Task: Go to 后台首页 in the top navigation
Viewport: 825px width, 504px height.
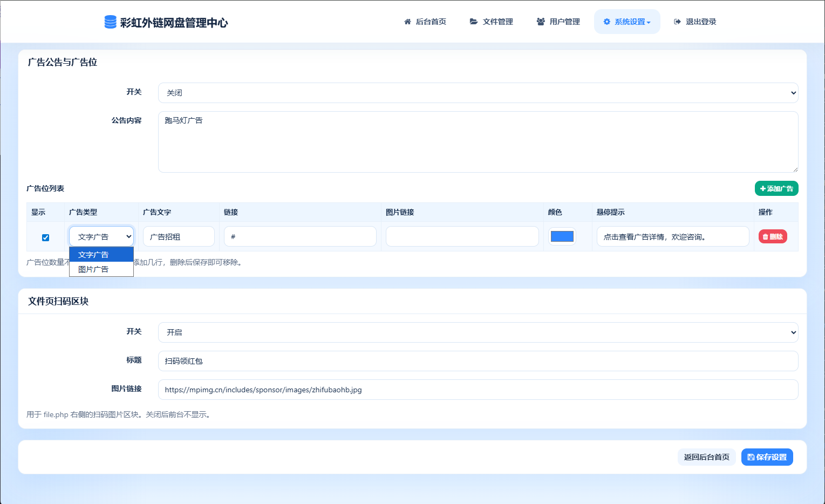Action: 425,22
